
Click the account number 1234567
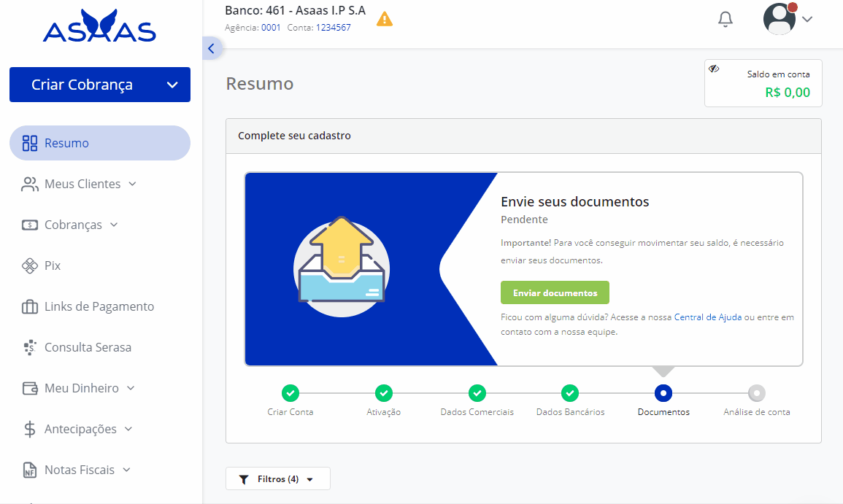334,28
